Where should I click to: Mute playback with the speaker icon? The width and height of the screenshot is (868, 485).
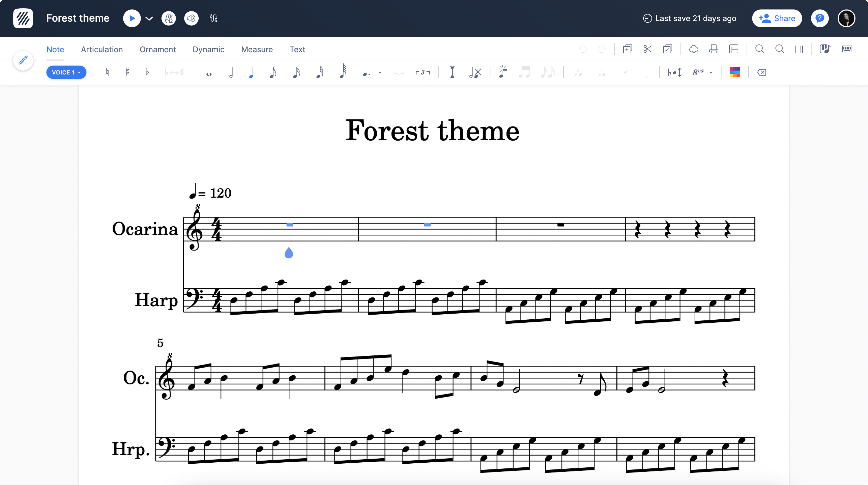click(x=191, y=18)
